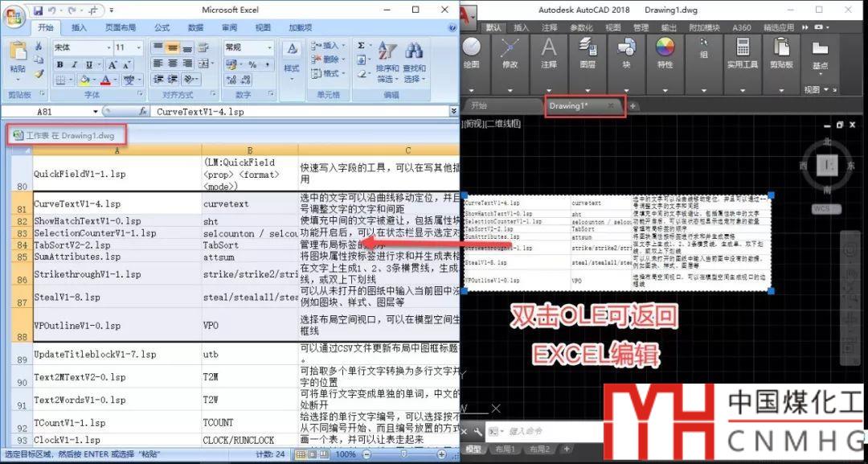Toggle Align Text Left
The width and height of the screenshot is (868, 464).
(158, 64)
